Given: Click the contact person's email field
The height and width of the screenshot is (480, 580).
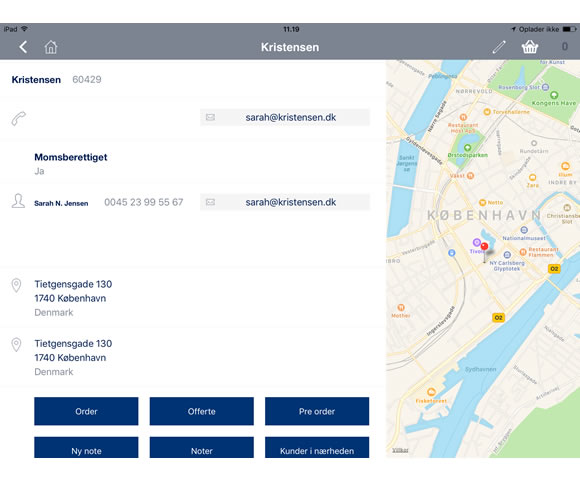Looking at the screenshot, I should [285, 202].
